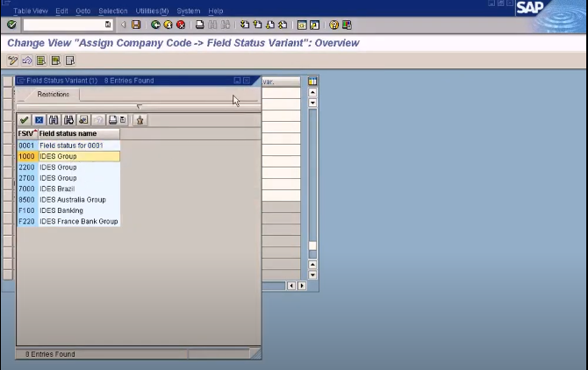Go to Next page icon
Image resolution: width=588 pixels, height=370 pixels.
click(x=270, y=25)
